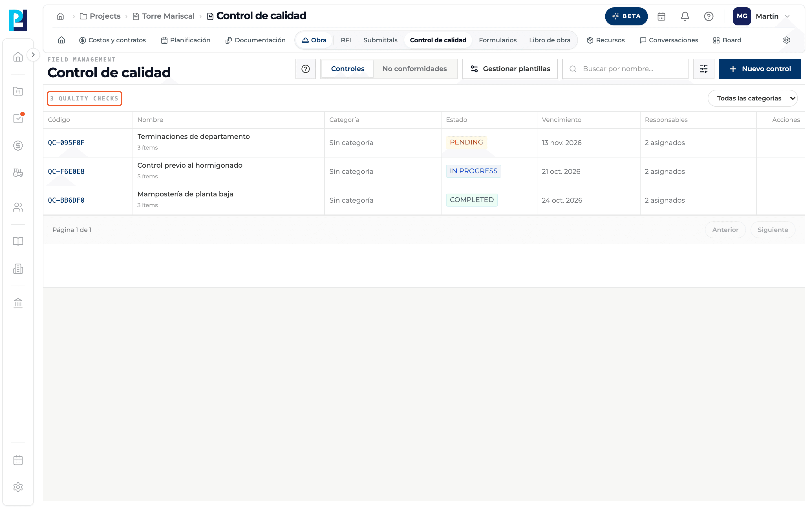Open sidebar home icon

click(x=18, y=56)
